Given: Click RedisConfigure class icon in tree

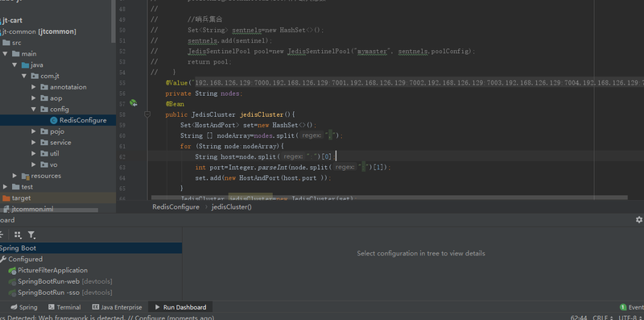Looking at the screenshot, I should (x=53, y=120).
